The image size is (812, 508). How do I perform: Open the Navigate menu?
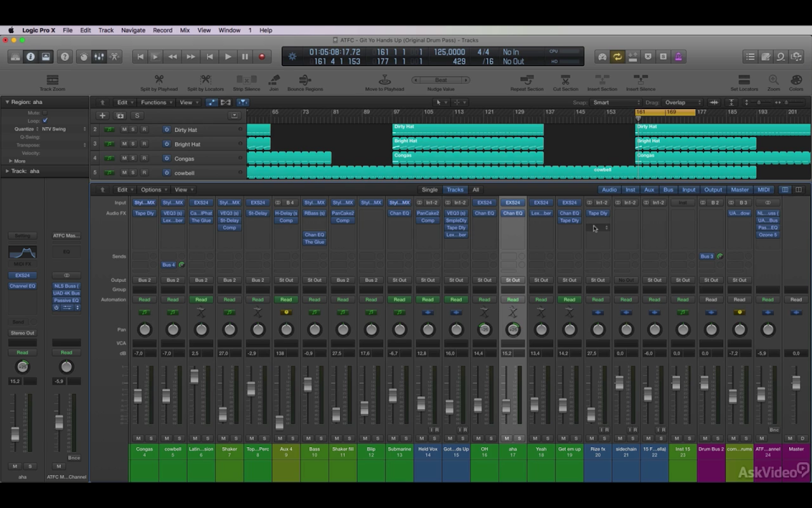[133, 30]
